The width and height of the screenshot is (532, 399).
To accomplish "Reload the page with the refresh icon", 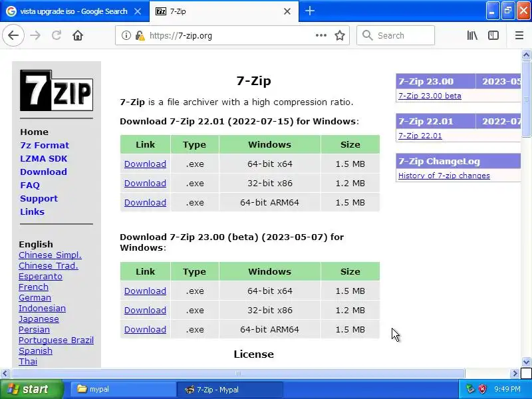I will pos(57,35).
